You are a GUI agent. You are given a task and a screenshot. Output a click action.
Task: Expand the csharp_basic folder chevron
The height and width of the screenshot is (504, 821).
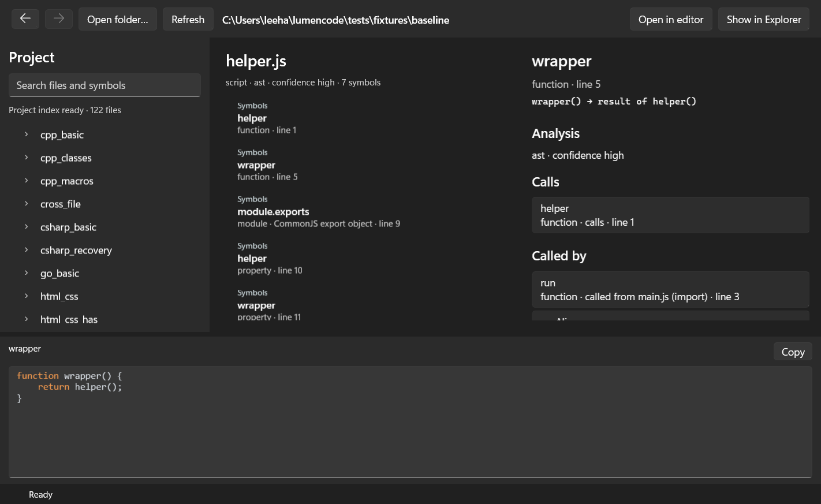point(26,227)
